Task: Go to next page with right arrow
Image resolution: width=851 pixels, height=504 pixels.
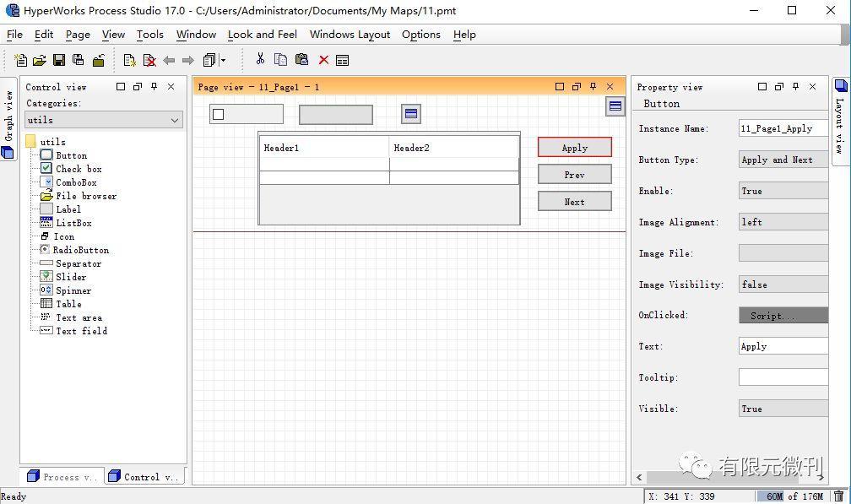Action: click(x=187, y=60)
